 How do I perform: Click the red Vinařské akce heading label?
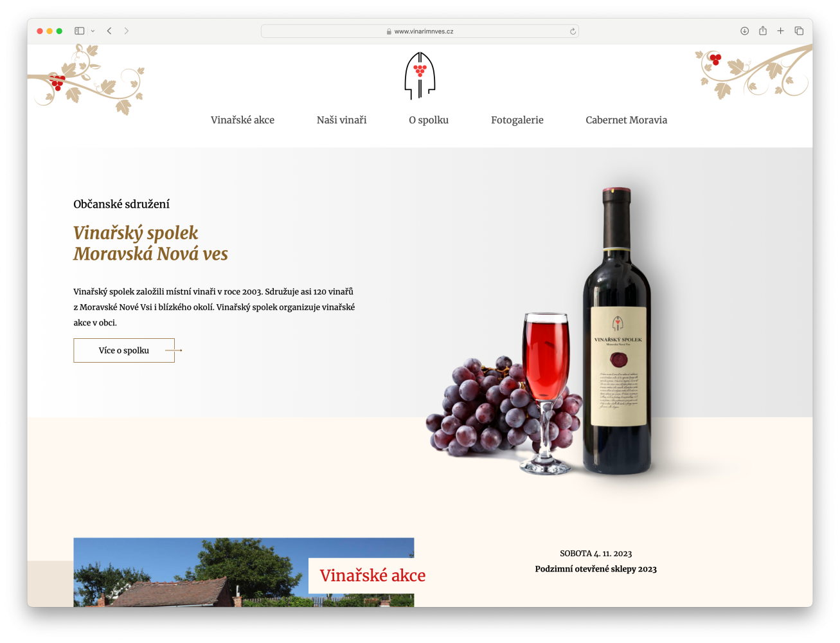[x=372, y=575]
